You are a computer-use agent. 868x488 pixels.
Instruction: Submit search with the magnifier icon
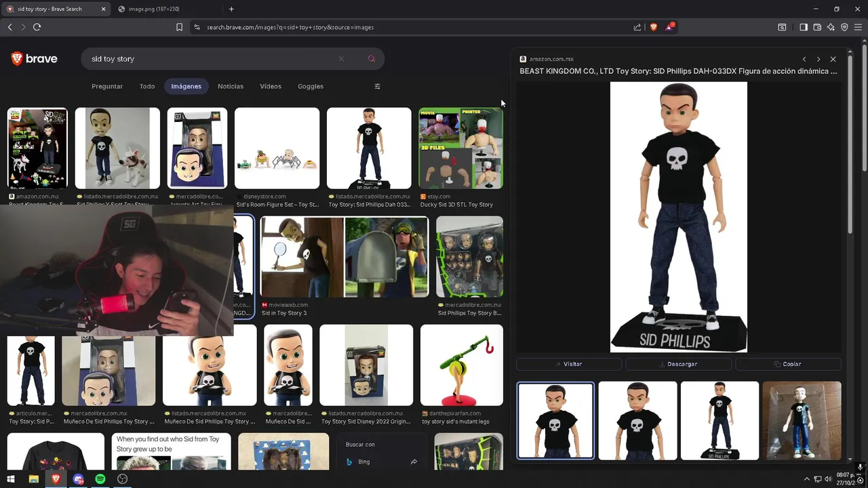coord(372,59)
